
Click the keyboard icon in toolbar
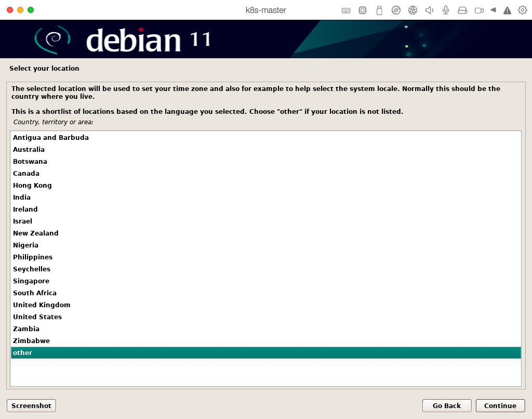click(x=345, y=10)
